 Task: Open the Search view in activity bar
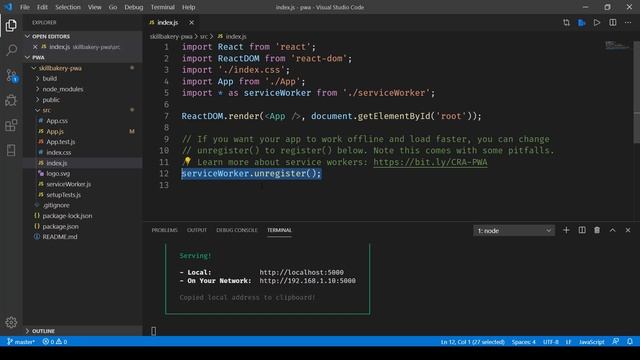[x=11, y=50]
